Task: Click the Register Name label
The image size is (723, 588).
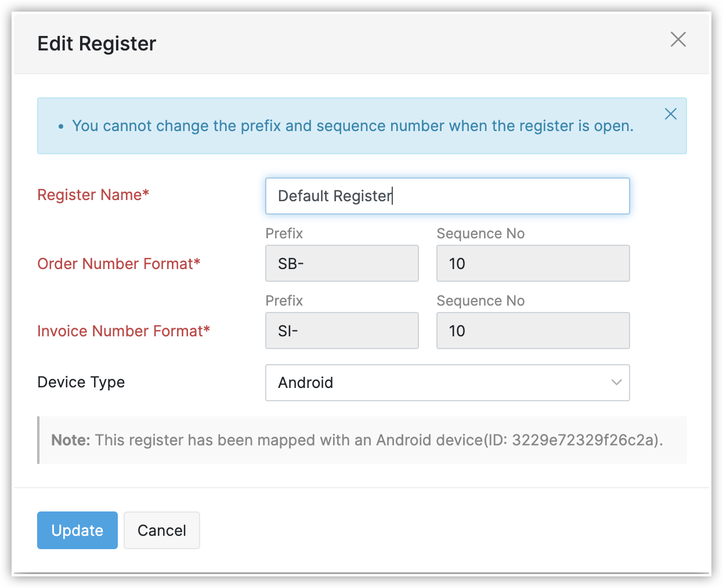Action: pos(93,195)
